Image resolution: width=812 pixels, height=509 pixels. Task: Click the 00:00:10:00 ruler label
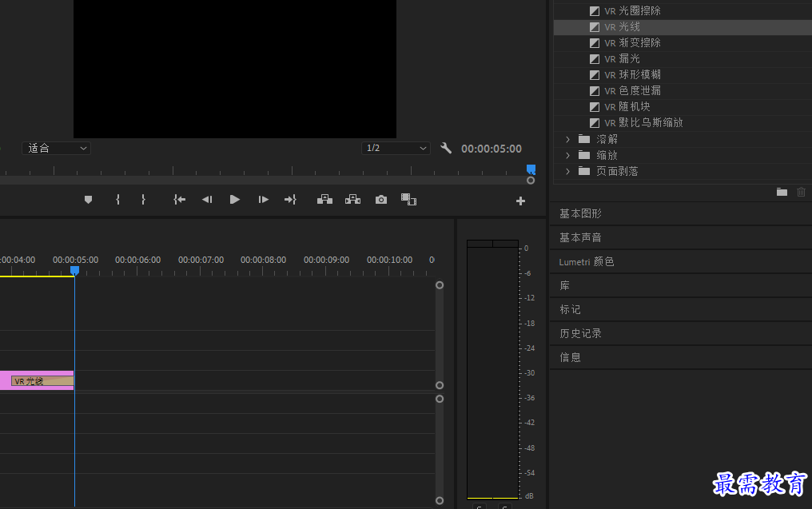(x=389, y=260)
